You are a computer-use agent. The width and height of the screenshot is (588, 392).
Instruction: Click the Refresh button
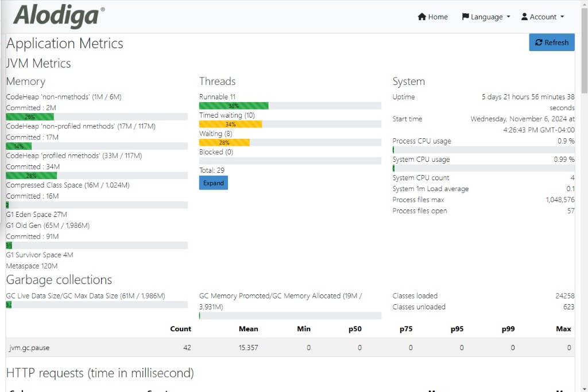click(x=551, y=42)
